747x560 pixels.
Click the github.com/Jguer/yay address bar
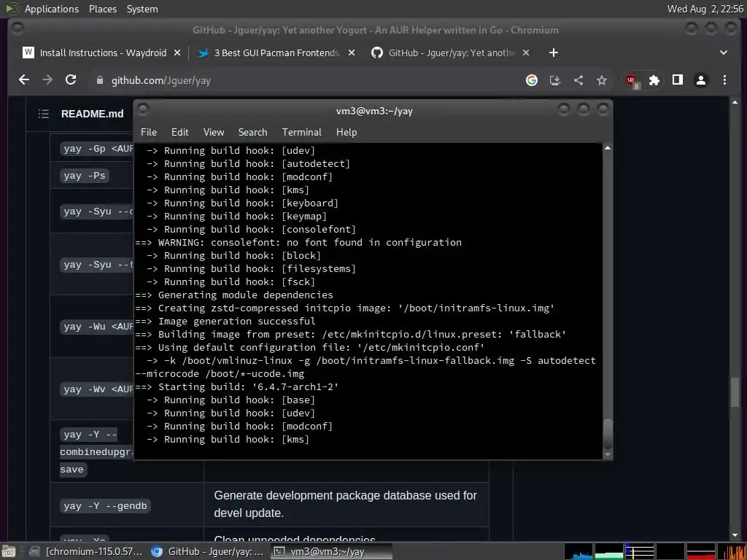tap(305, 80)
